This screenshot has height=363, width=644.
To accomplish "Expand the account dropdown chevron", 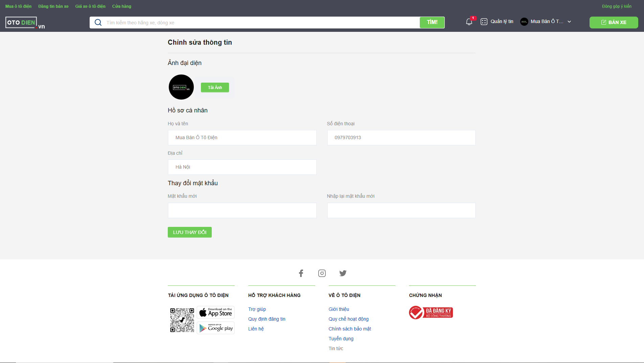I will click(569, 22).
